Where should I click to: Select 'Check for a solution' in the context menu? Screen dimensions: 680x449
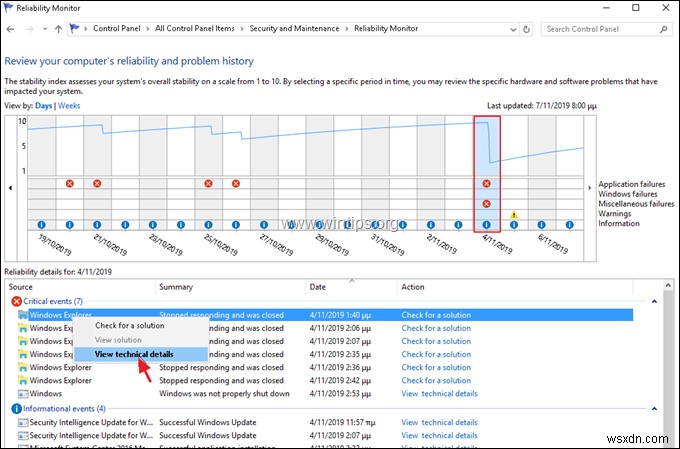point(129,326)
